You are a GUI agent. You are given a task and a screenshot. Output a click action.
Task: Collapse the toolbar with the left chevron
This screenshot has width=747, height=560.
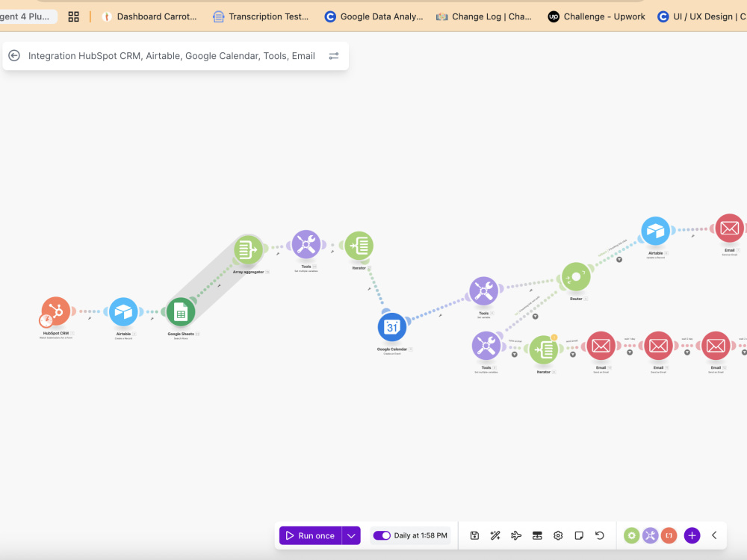[714, 535]
